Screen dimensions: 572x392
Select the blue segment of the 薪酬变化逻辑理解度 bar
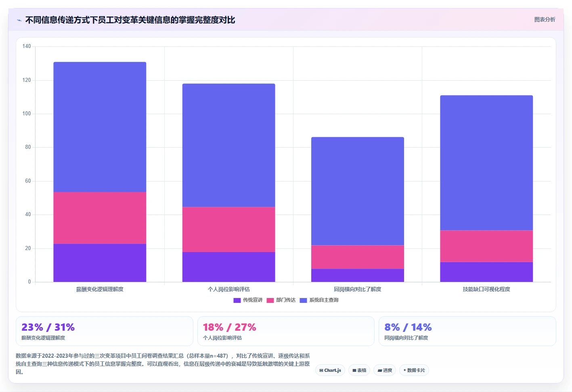(x=100, y=127)
